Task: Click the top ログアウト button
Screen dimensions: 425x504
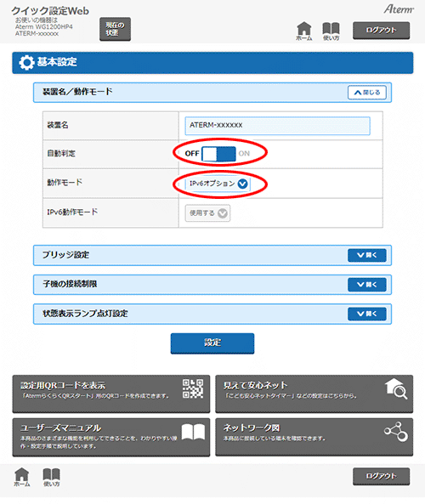Action: click(x=382, y=31)
